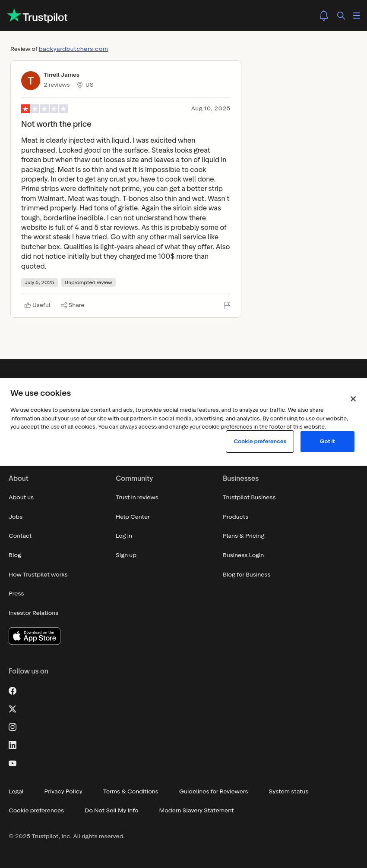
Task: Open Plans & Pricing link
Action: (x=244, y=536)
